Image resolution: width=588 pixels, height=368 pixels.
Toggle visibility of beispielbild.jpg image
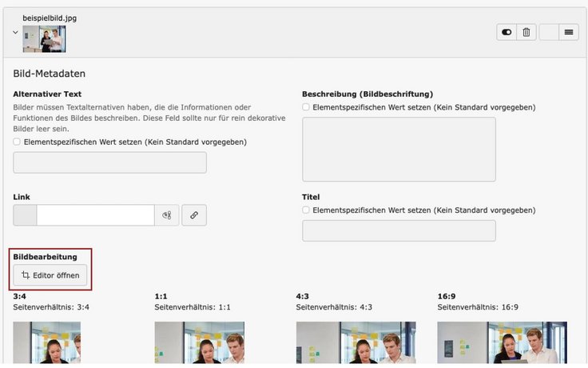click(507, 32)
